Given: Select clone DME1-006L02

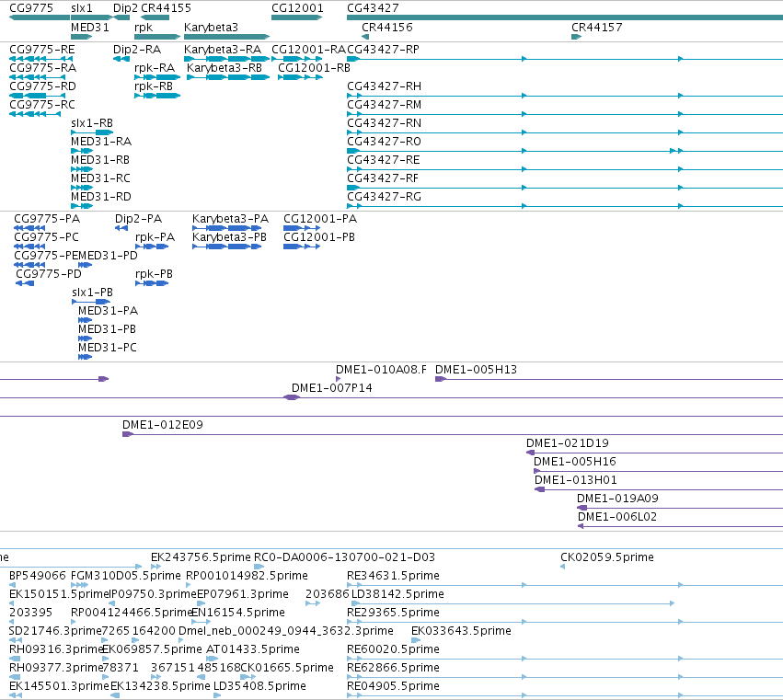Looking at the screenshot, I should pos(617,517).
